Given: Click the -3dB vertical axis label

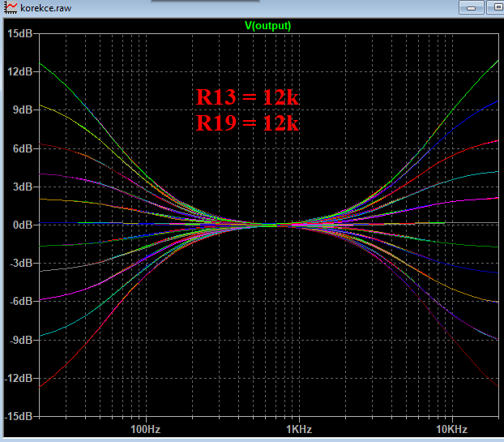Looking at the screenshot, I should (x=21, y=263).
